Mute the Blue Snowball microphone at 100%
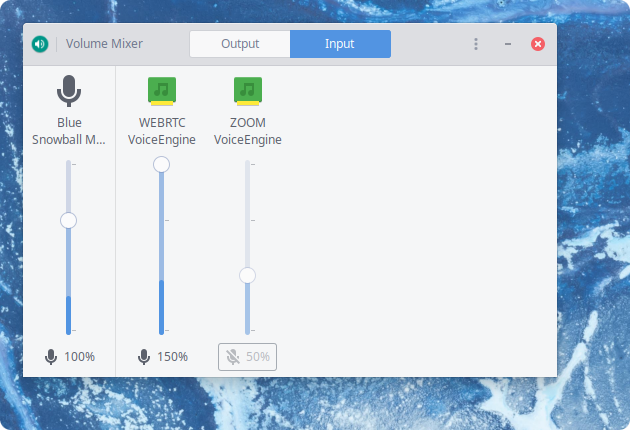Screen dimensions: 630x430 point(69,356)
